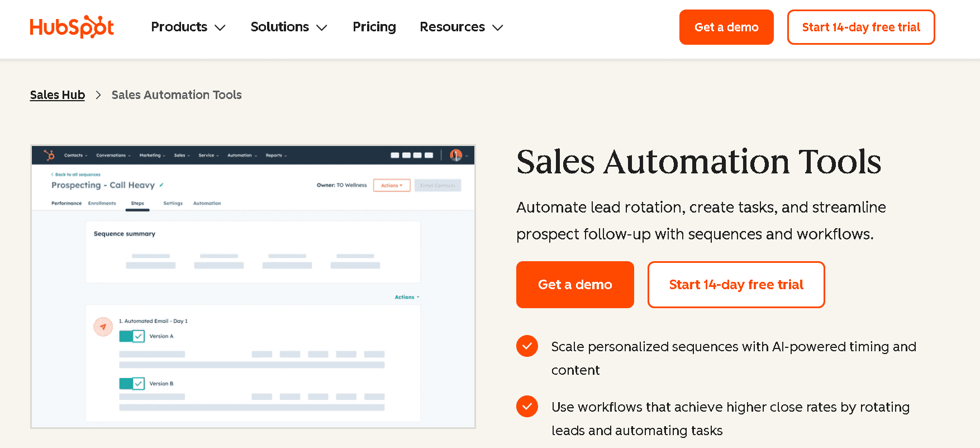Open Automation menu in product screenshot navbar
The width and height of the screenshot is (980, 448).
(242, 155)
